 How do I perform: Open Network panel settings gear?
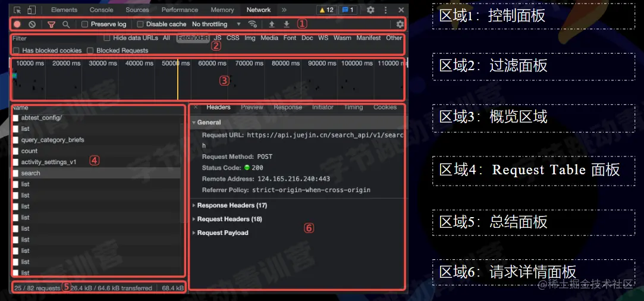[400, 24]
